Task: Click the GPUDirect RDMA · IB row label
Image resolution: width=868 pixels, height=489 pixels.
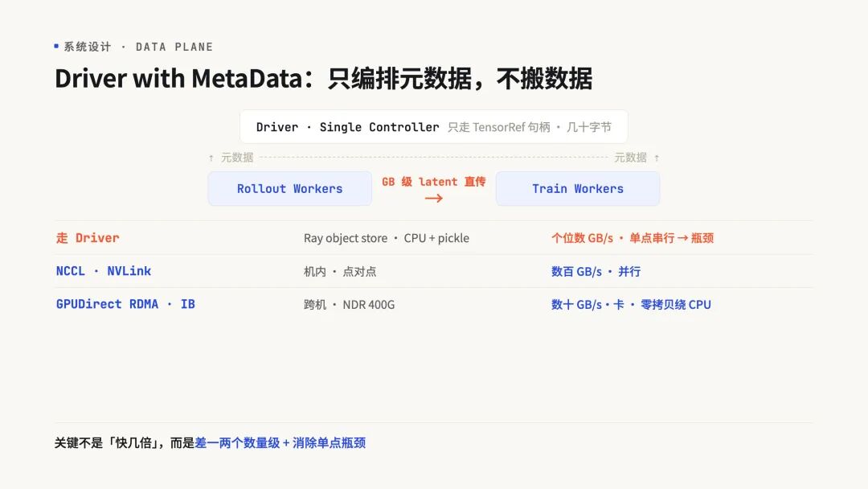Action: (125, 304)
